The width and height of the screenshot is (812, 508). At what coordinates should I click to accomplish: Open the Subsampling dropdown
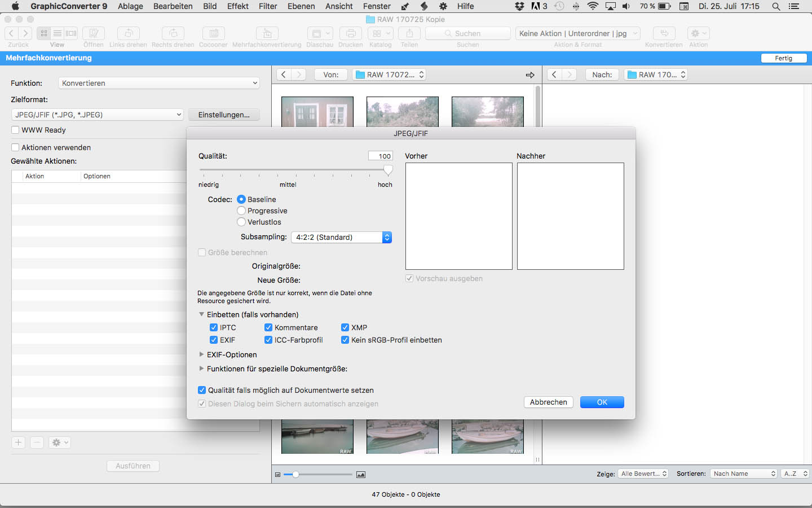tap(341, 238)
